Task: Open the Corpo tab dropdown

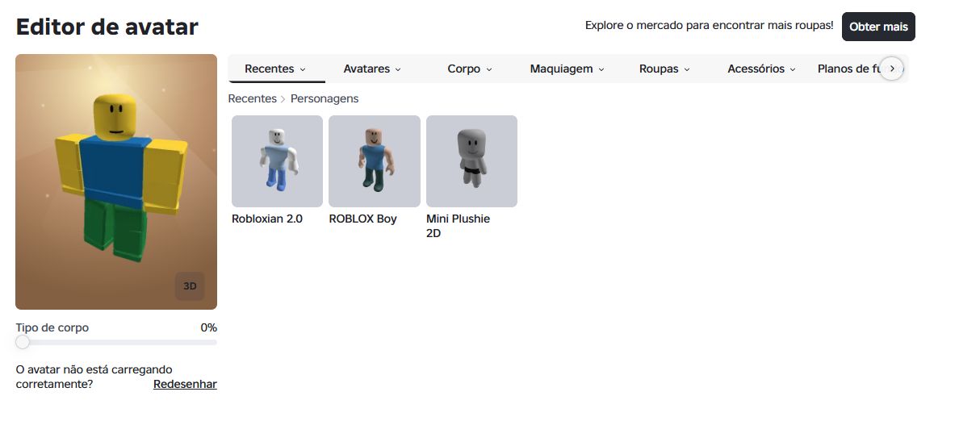Action: coord(470,69)
